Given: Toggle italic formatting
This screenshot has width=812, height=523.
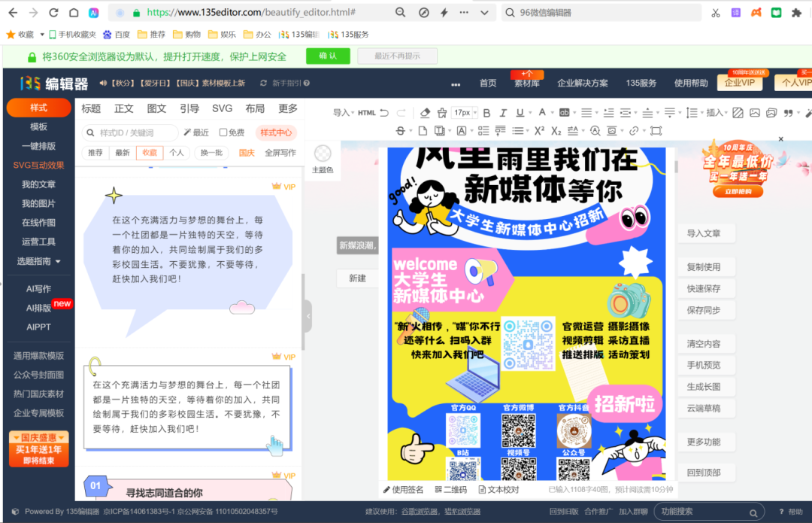Looking at the screenshot, I should coord(503,112).
